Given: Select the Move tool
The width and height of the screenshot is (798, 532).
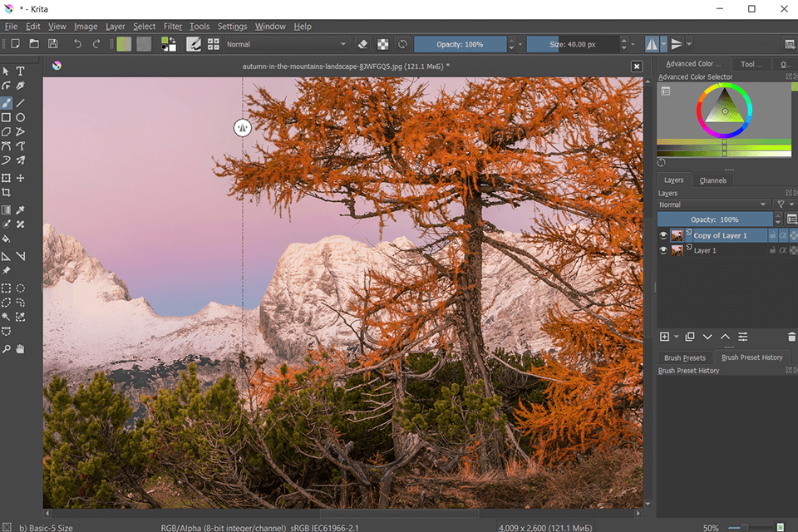Looking at the screenshot, I should (x=20, y=178).
